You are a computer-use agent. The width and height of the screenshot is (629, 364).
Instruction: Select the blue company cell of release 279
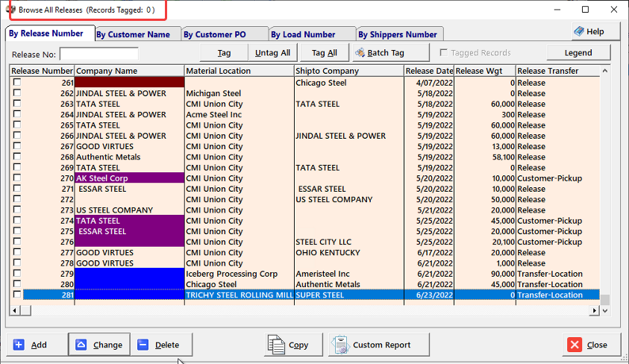(130, 274)
